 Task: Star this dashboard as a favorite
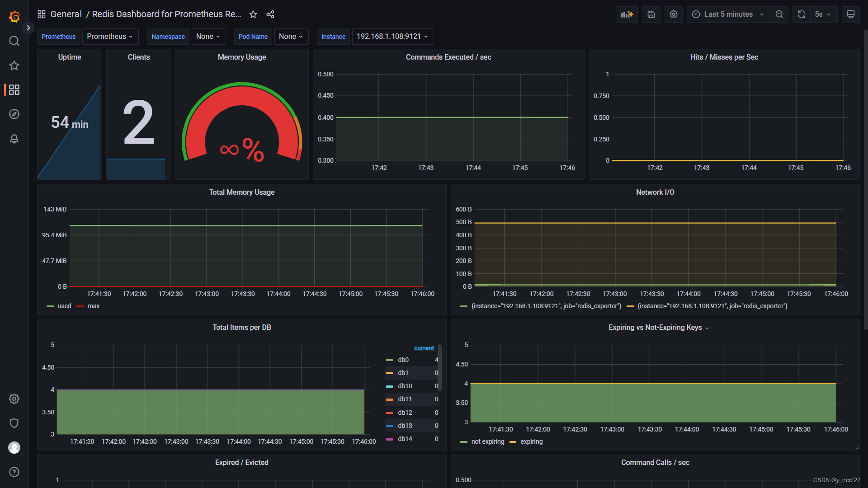pyautogui.click(x=253, y=14)
